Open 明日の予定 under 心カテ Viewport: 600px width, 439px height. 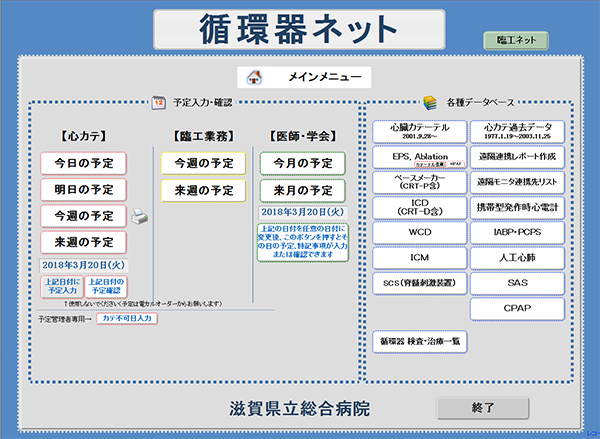(x=83, y=190)
